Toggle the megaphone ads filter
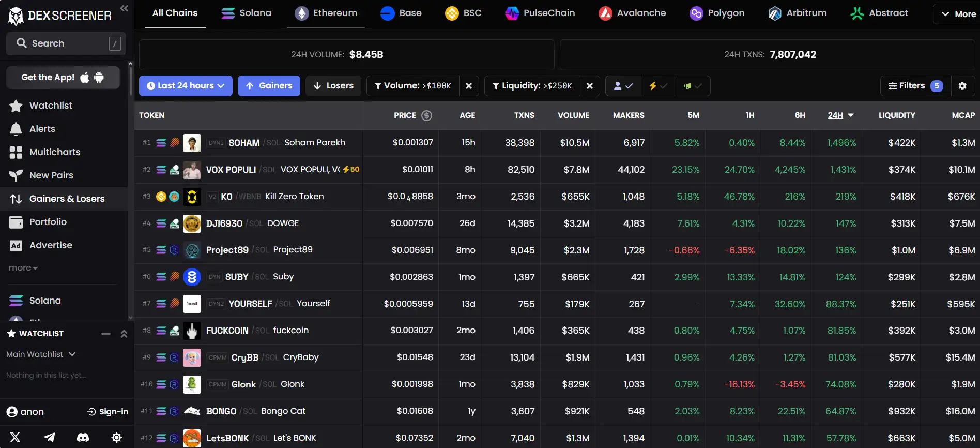This screenshot has width=980, height=448. coord(693,86)
